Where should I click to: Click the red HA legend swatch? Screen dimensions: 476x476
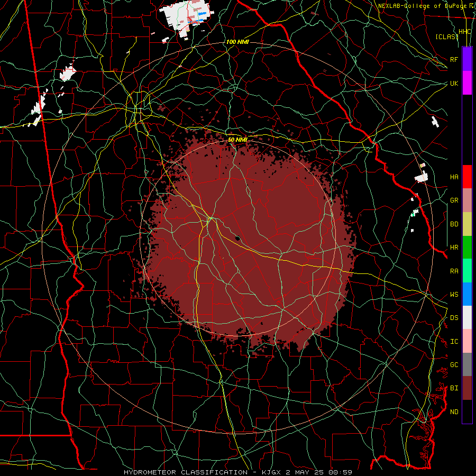tap(467, 177)
